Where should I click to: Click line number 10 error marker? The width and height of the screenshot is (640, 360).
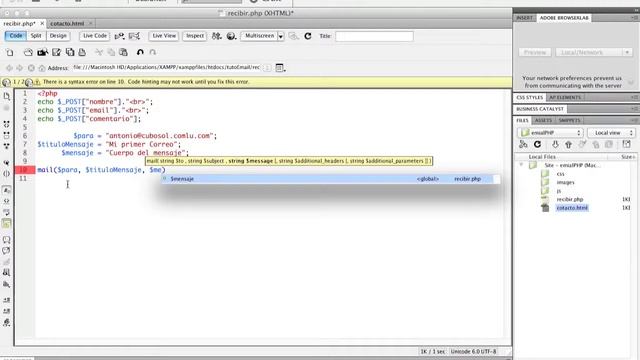pyautogui.click(x=24, y=170)
